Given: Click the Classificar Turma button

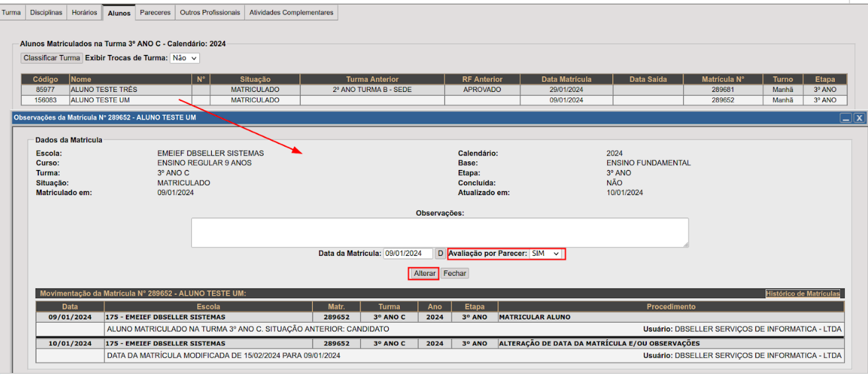Looking at the screenshot, I should click(x=52, y=58).
